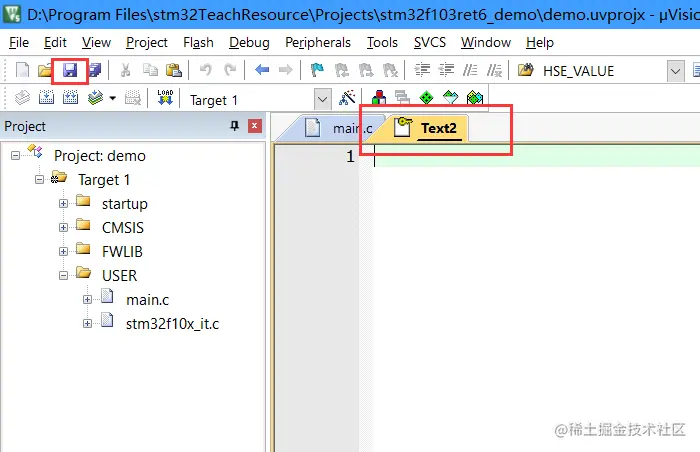This screenshot has height=452, width=700.
Task: Navigate forwards with the right arrow
Action: (286, 70)
